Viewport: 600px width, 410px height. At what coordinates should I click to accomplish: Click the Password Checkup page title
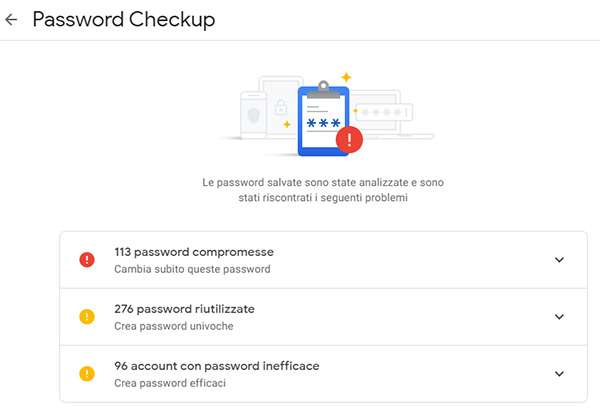click(123, 19)
